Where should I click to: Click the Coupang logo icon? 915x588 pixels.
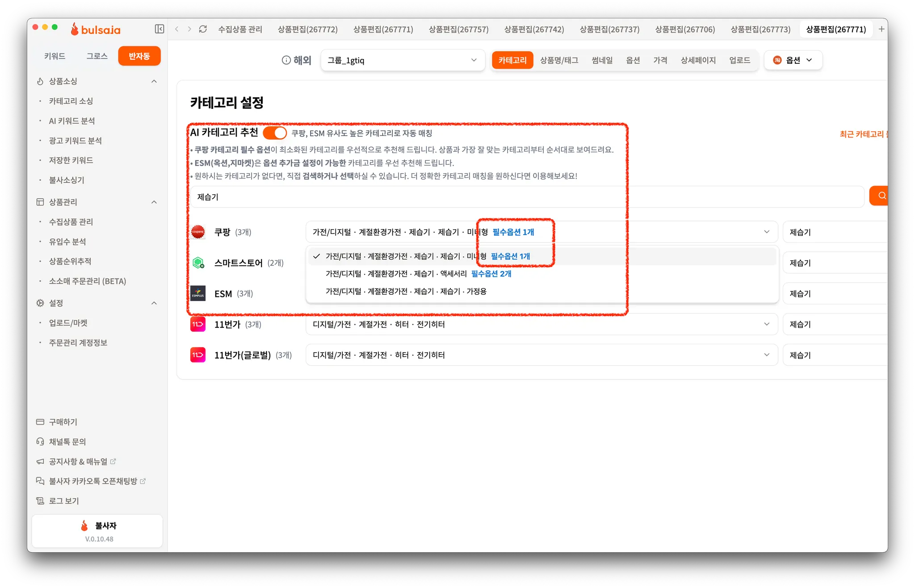[198, 232]
